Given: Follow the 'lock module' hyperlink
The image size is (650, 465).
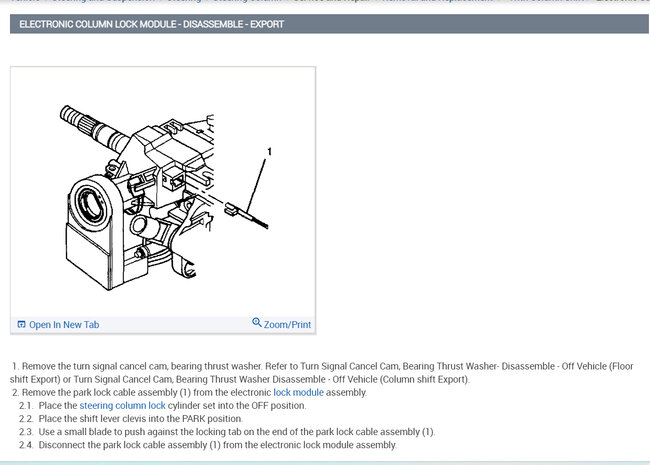Looking at the screenshot, I should coord(298,392).
